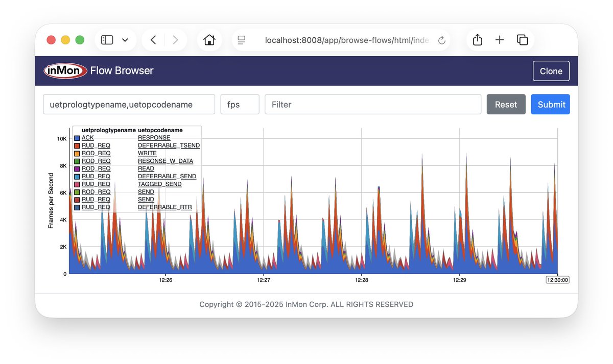
Task: Add a new tab with plus icon
Action: pyautogui.click(x=500, y=40)
